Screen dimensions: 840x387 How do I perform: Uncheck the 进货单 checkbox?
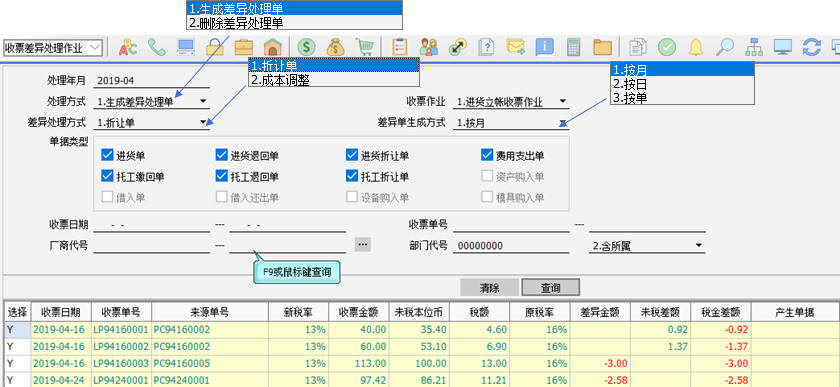(x=106, y=155)
